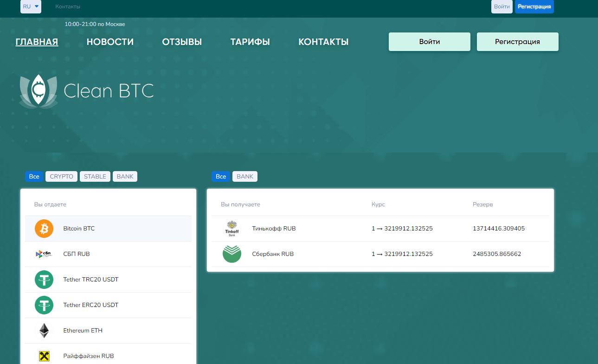Click the СБП RUB logo icon
The image size is (598, 364).
pos(43,254)
